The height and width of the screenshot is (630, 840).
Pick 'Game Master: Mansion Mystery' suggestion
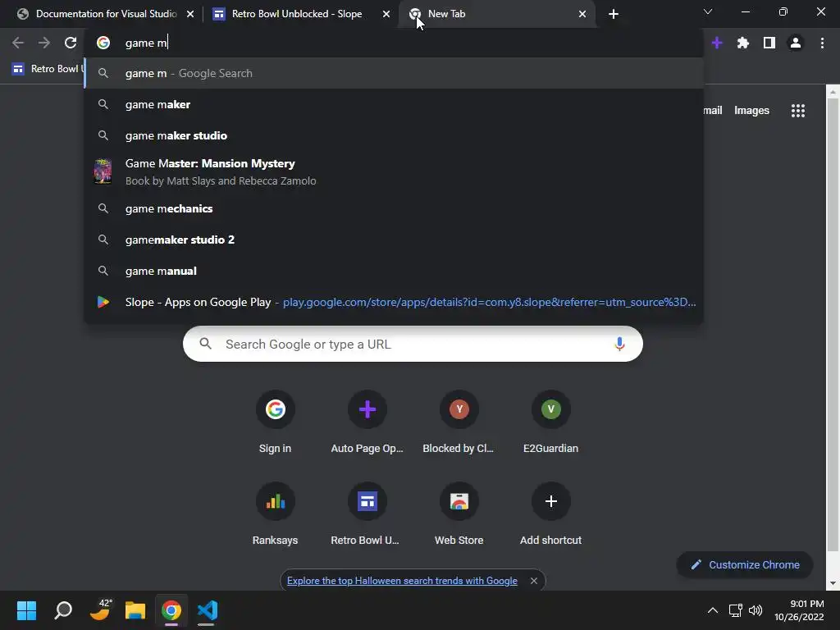click(x=394, y=172)
